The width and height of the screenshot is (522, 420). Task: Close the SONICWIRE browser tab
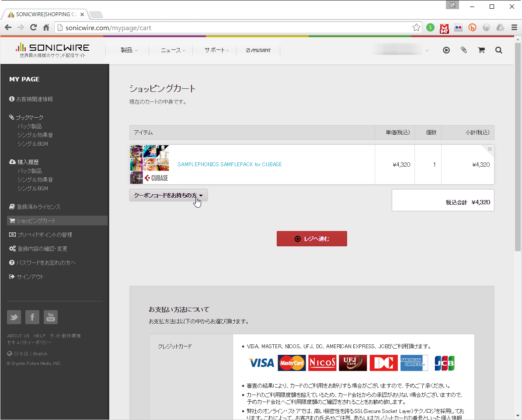[x=82, y=14]
